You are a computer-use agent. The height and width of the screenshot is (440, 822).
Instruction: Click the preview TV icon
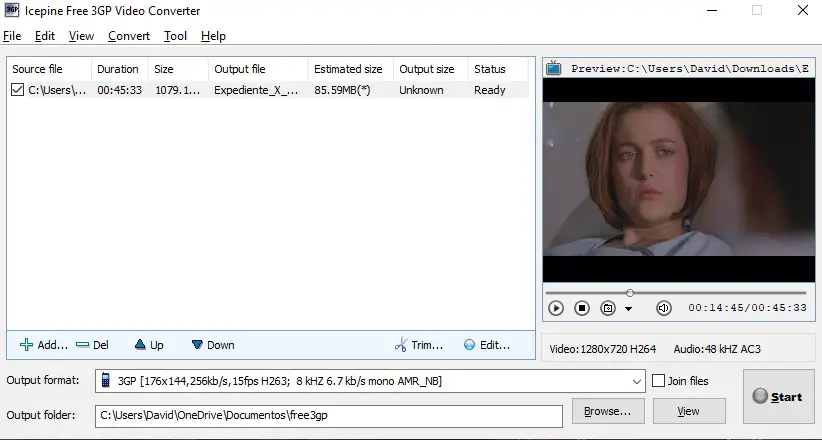[554, 68]
